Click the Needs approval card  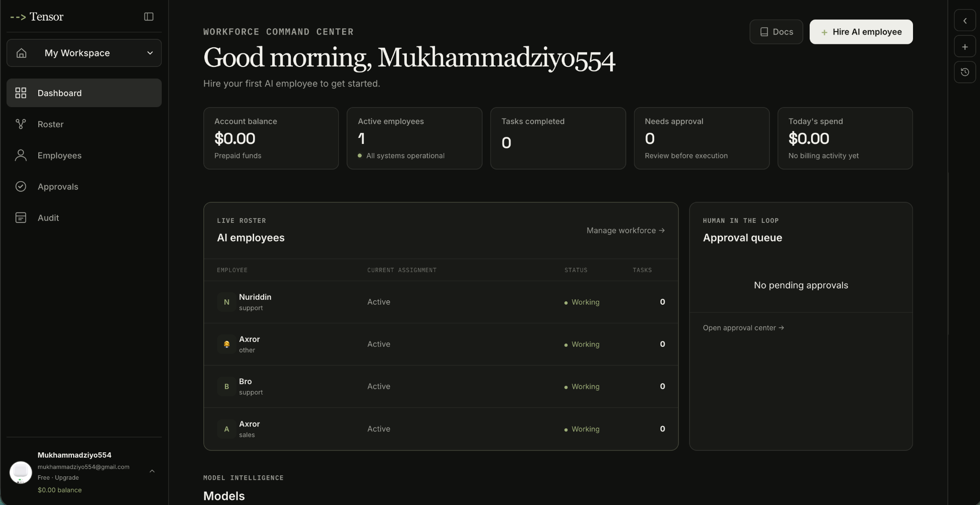[x=702, y=138]
